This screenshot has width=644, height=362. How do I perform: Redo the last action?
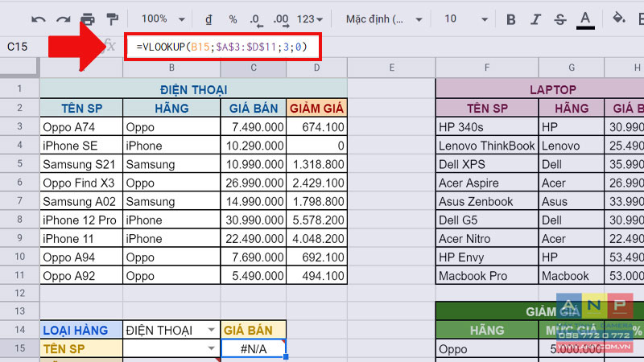coord(63,19)
